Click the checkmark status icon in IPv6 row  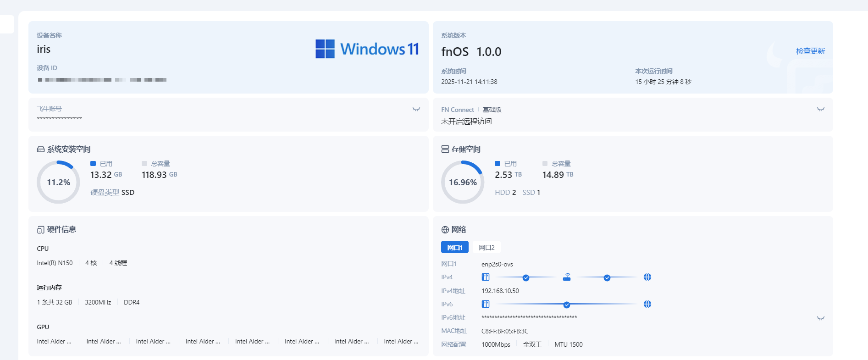567,305
